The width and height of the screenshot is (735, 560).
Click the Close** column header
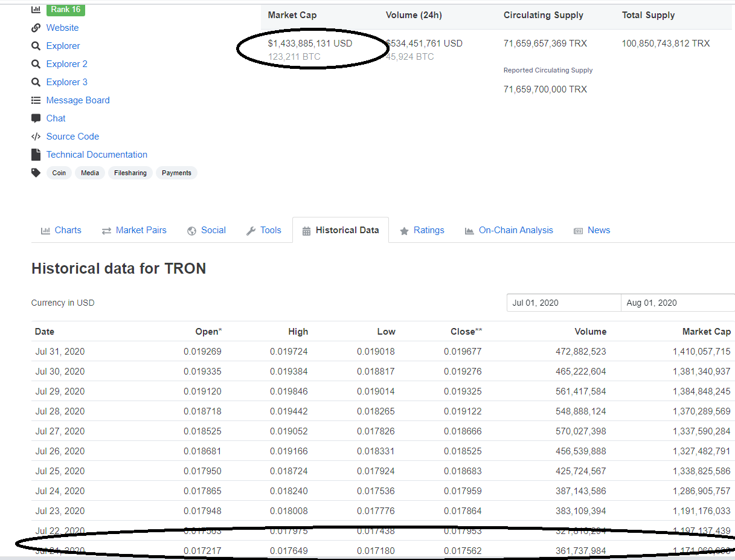(466, 332)
